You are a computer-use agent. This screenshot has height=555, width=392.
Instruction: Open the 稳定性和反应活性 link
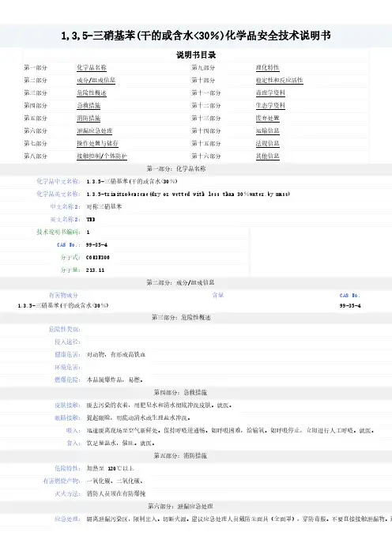[279, 80]
